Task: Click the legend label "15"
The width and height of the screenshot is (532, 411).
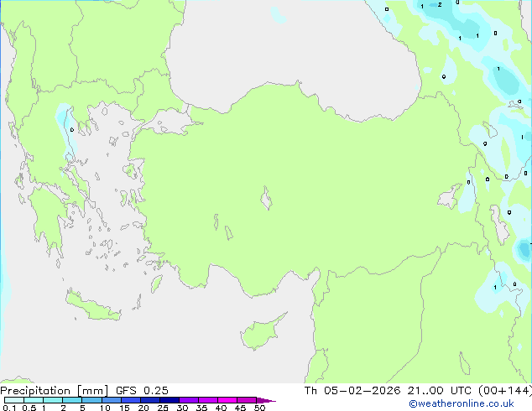Action: click(124, 408)
